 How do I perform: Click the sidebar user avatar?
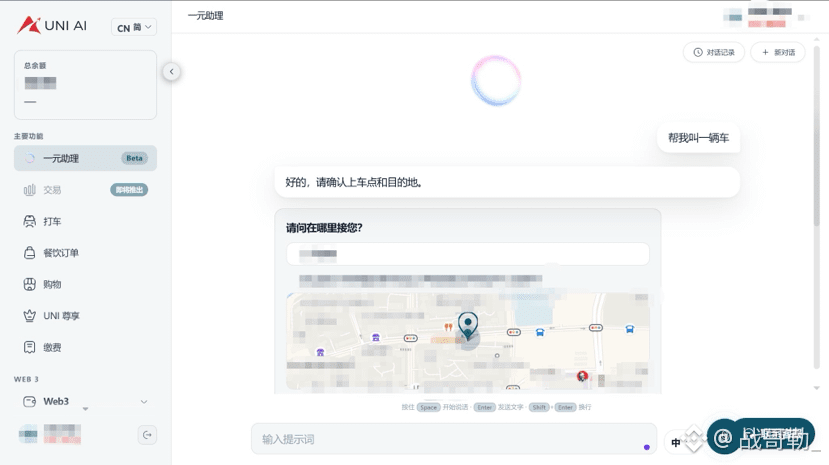coord(28,434)
